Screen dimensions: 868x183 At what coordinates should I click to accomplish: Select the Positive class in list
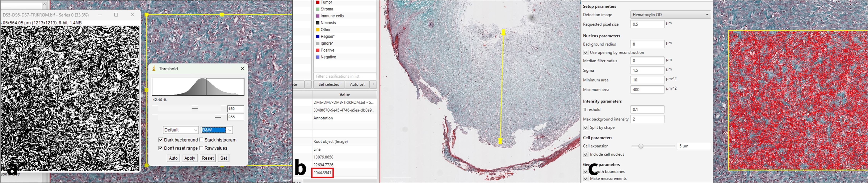327,50
